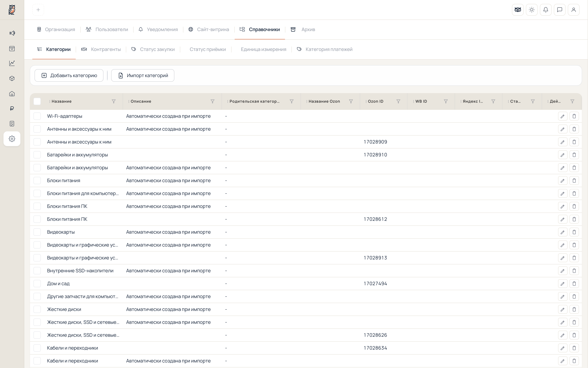Click the owl logo in the sidebar
588x368 pixels.
coord(12,10)
